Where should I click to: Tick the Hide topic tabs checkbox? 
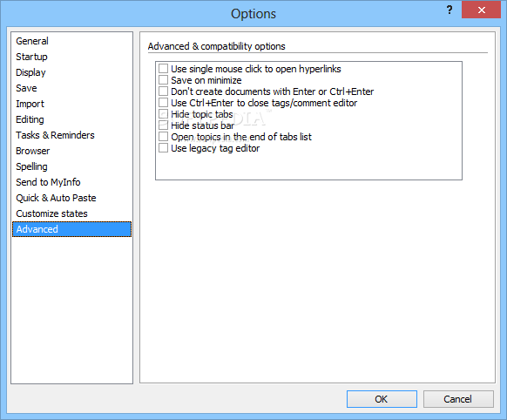pos(163,114)
